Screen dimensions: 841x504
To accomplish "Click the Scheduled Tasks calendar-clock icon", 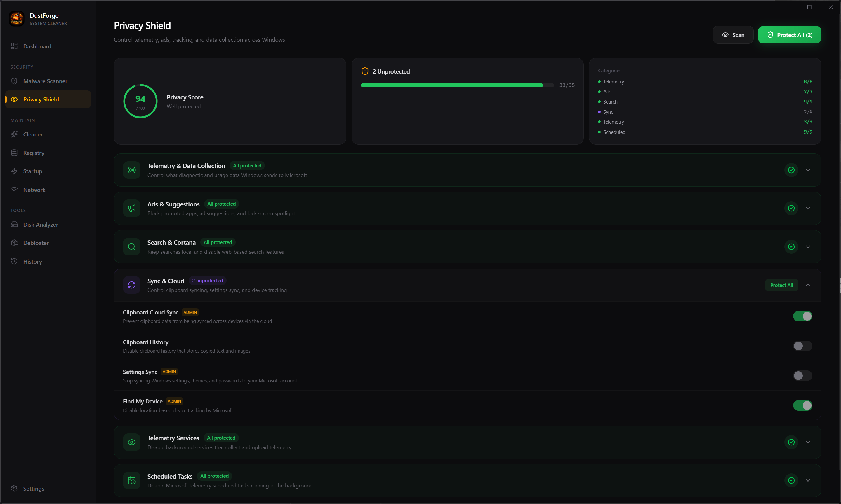I will 132,480.
